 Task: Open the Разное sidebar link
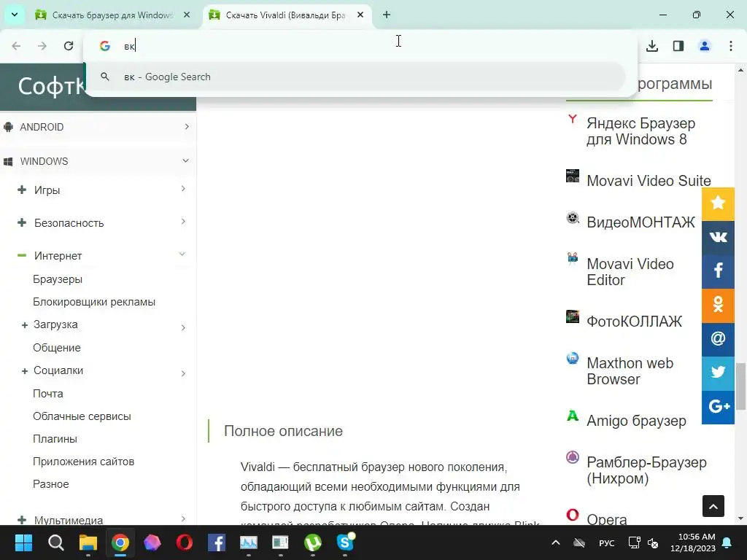51,484
